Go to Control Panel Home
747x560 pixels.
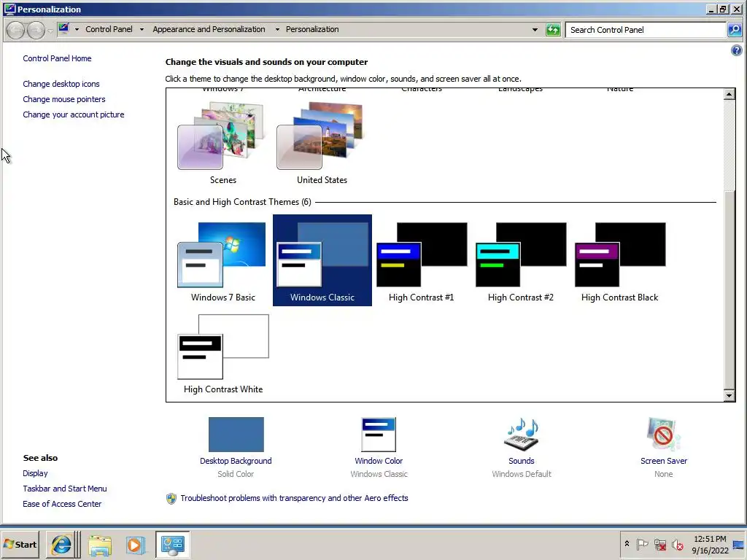click(x=57, y=58)
